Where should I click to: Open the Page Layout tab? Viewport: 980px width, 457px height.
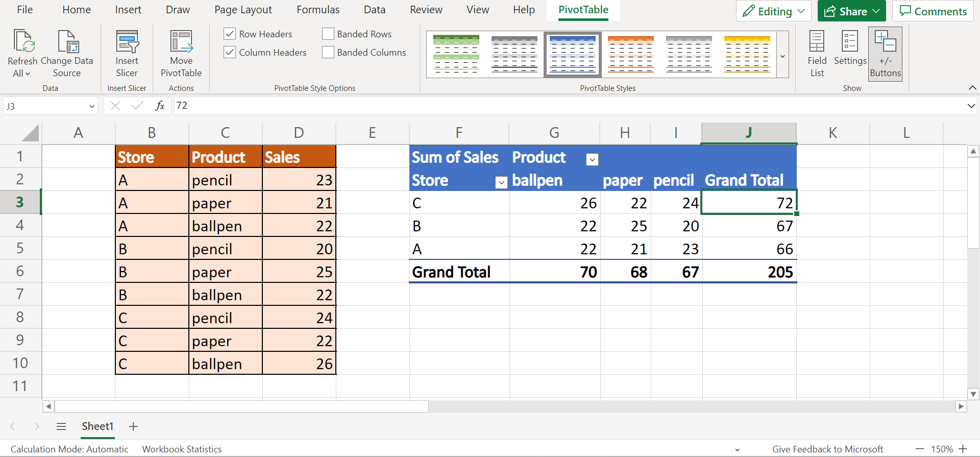[x=243, y=10]
